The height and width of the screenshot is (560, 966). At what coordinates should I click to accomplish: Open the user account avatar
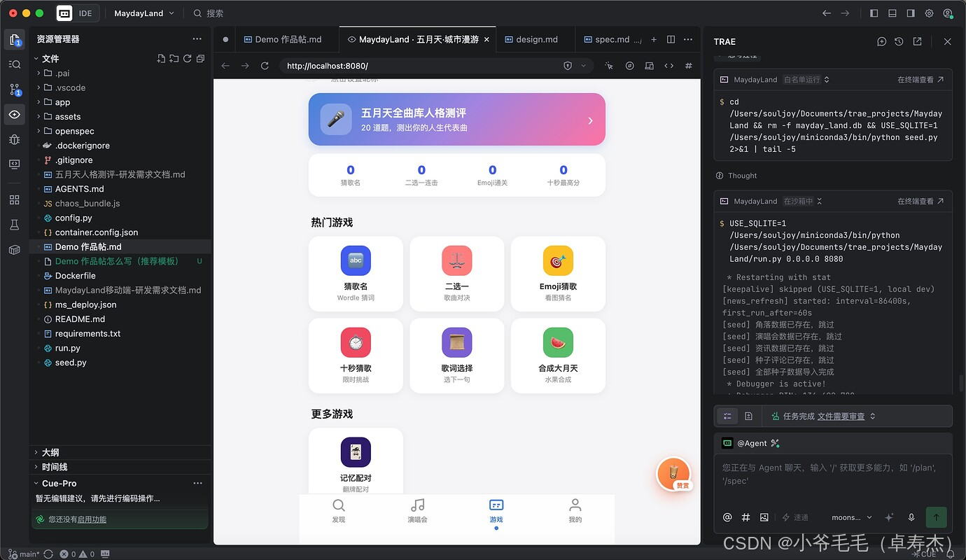click(x=948, y=13)
